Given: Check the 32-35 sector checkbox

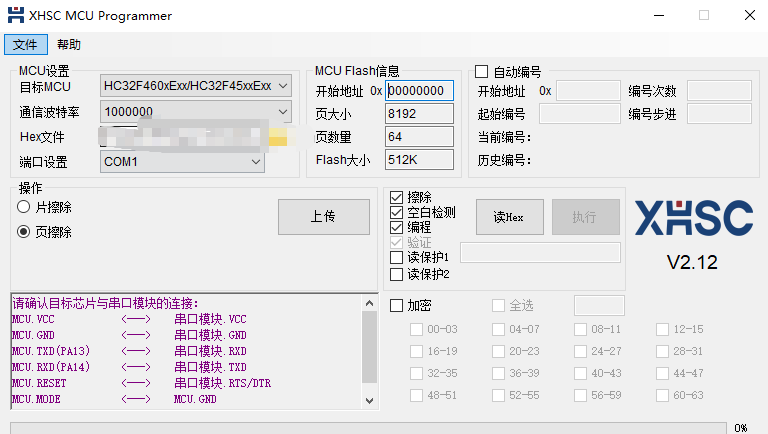Looking at the screenshot, I should point(416,373).
